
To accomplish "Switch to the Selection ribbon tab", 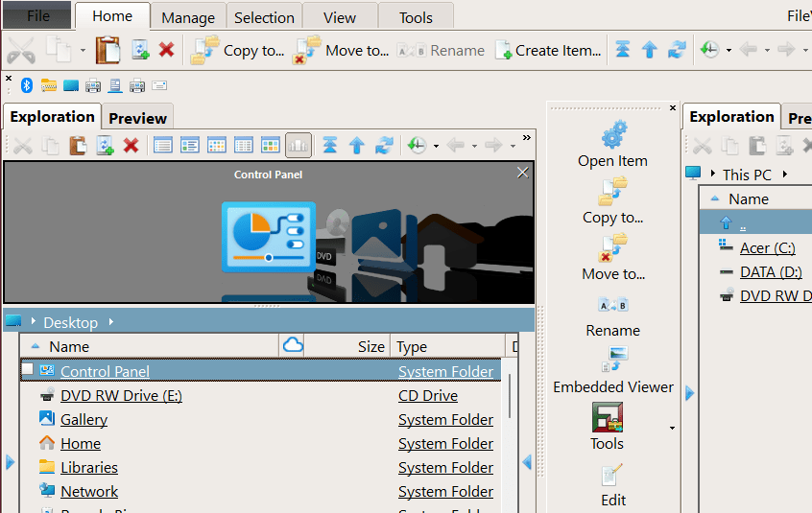I will coord(264,17).
